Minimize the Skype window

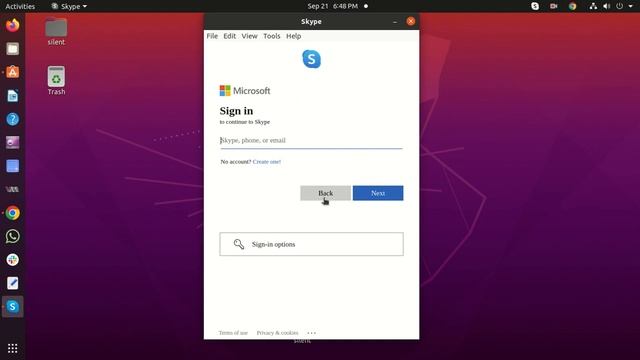[x=395, y=21]
